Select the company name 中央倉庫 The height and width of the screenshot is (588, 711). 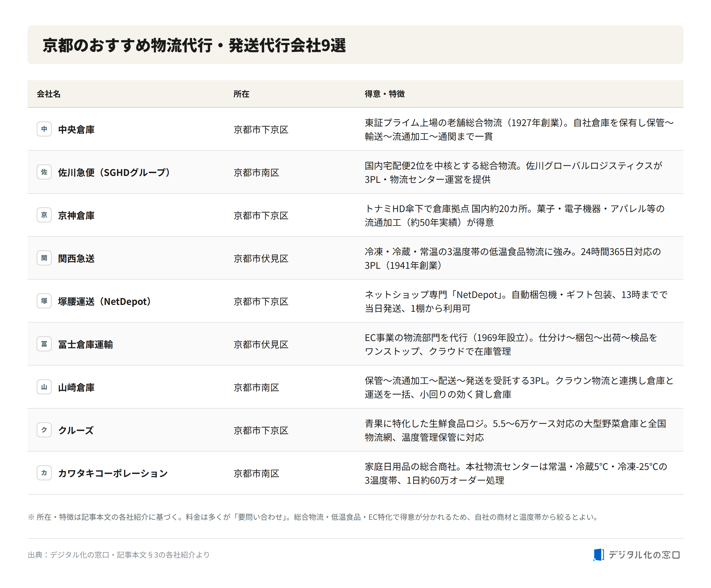click(76, 130)
